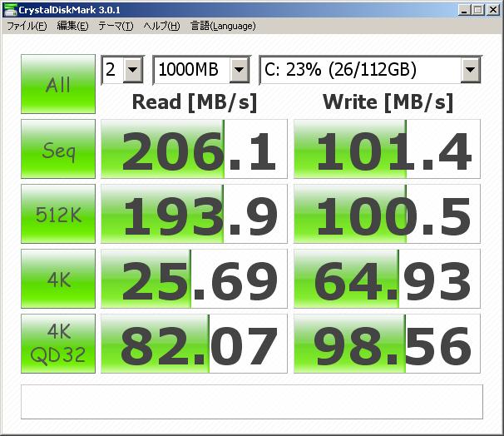504x436 pixels.
Task: Run the 4K benchmark test
Action: pos(58,279)
